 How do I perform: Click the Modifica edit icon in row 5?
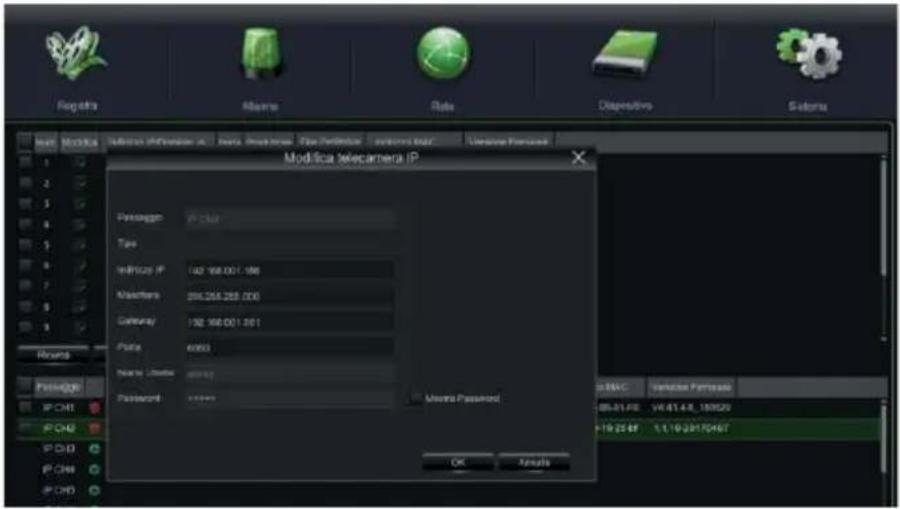[x=81, y=246]
